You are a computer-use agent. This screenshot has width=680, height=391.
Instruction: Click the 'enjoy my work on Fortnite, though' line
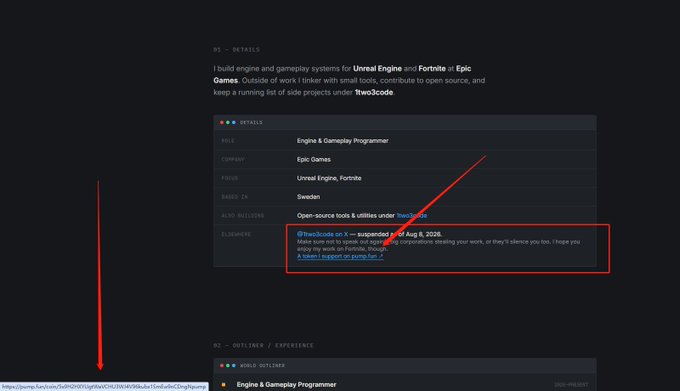(342, 249)
